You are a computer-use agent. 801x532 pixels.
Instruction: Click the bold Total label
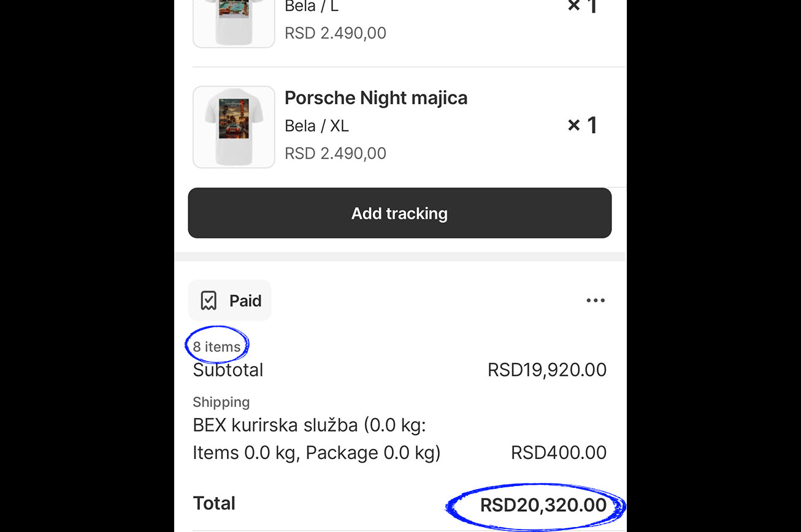tap(214, 503)
